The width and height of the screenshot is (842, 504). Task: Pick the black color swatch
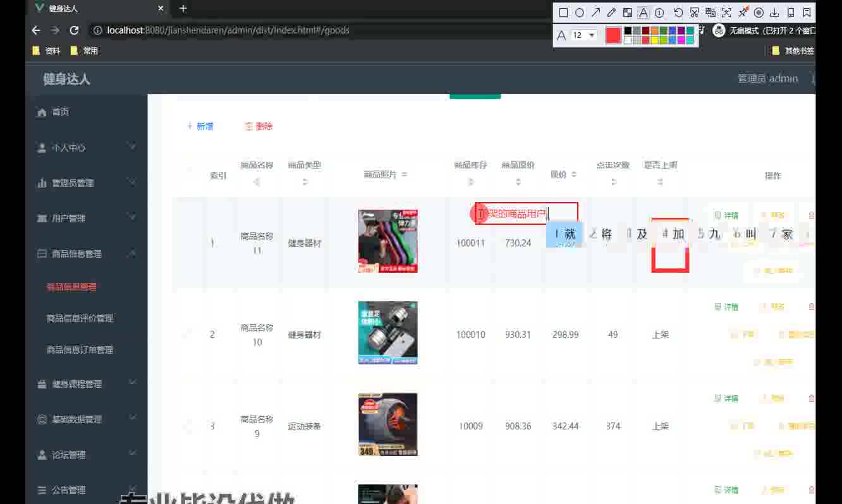(628, 30)
